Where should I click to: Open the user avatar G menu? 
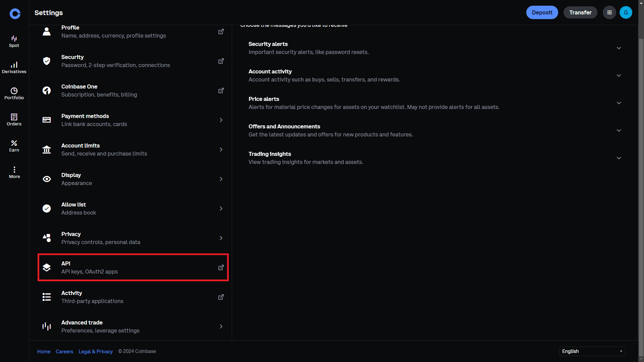pyautogui.click(x=626, y=12)
